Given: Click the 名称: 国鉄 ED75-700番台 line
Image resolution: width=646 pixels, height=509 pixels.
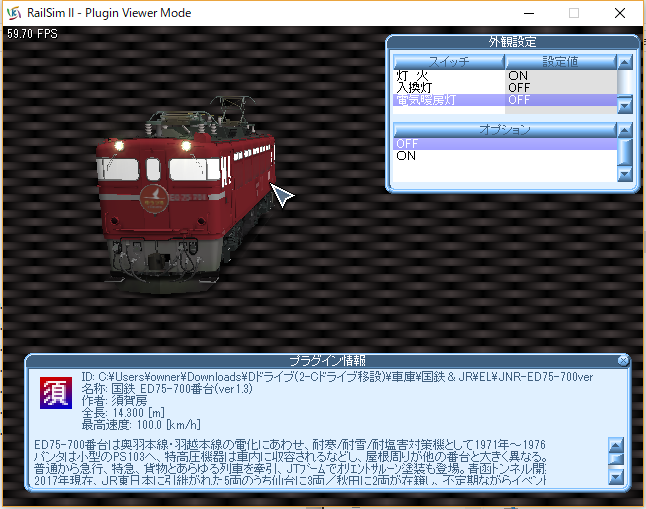Looking at the screenshot, I should (167, 389).
